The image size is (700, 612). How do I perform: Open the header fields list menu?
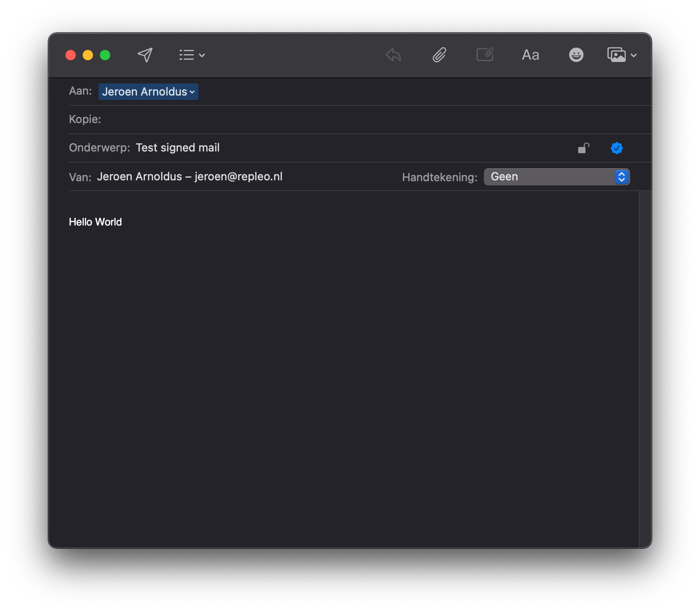192,55
